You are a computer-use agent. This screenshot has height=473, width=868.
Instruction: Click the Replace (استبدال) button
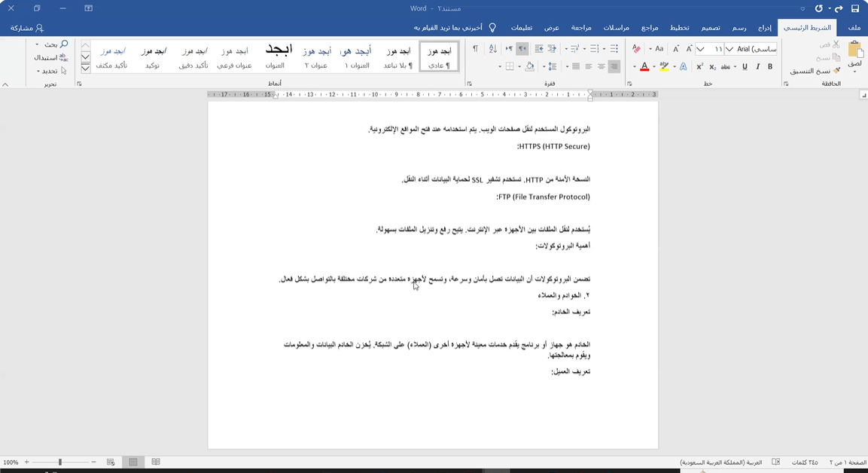[x=50, y=57]
